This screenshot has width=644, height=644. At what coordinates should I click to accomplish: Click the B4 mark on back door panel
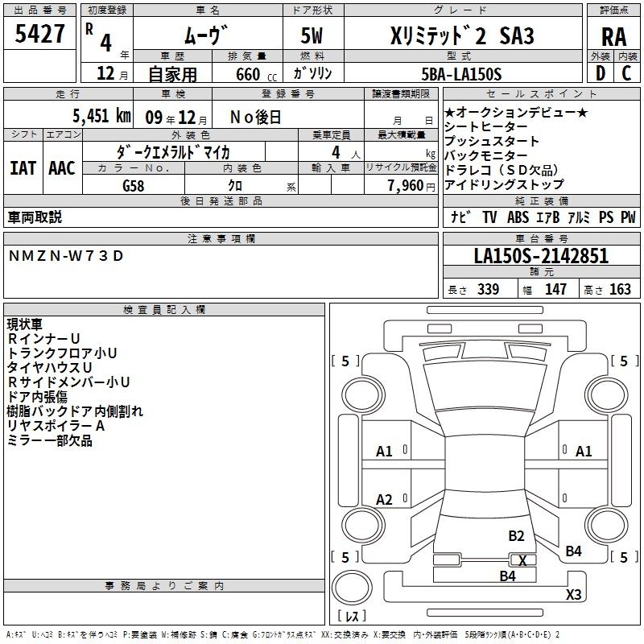coord(508,576)
